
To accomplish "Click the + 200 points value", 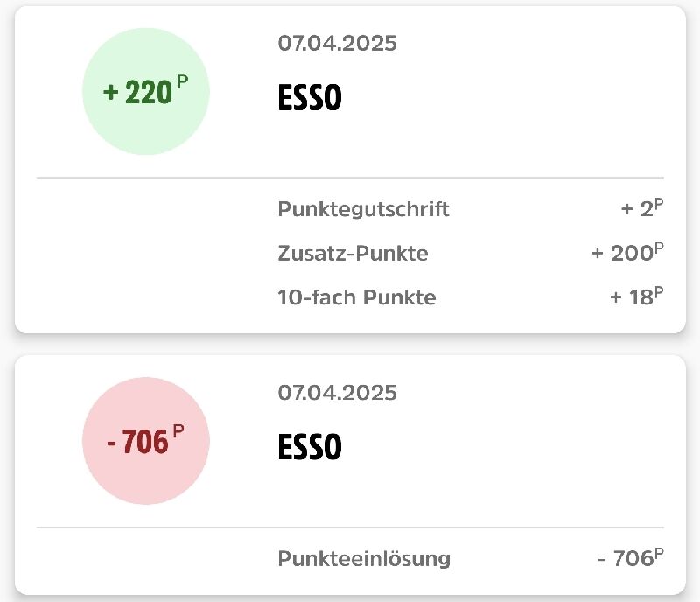I will (x=627, y=252).
